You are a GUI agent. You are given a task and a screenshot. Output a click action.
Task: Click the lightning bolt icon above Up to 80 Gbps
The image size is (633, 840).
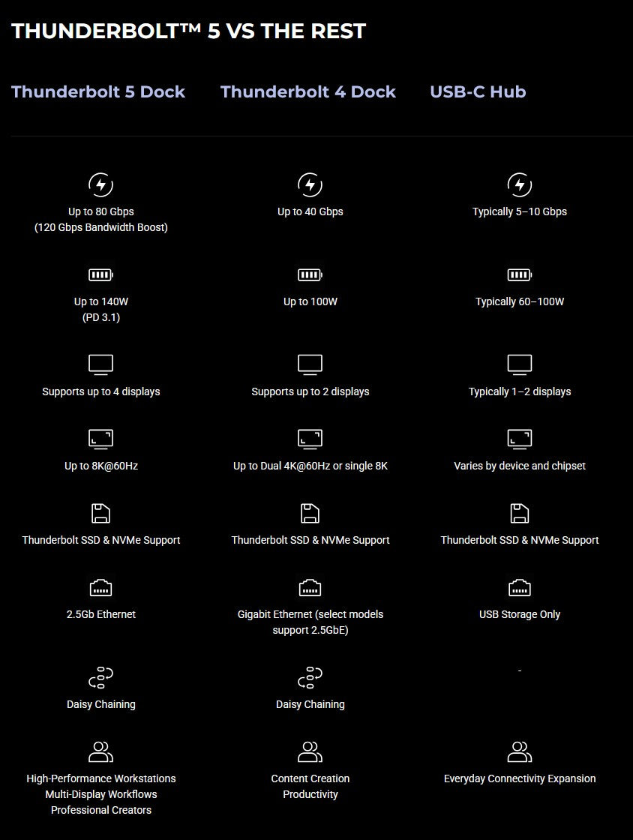100,184
